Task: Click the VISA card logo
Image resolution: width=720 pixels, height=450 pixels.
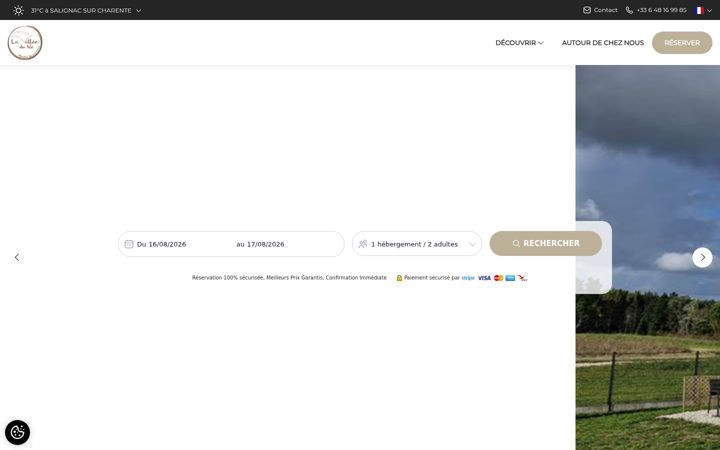Action: coord(484,278)
